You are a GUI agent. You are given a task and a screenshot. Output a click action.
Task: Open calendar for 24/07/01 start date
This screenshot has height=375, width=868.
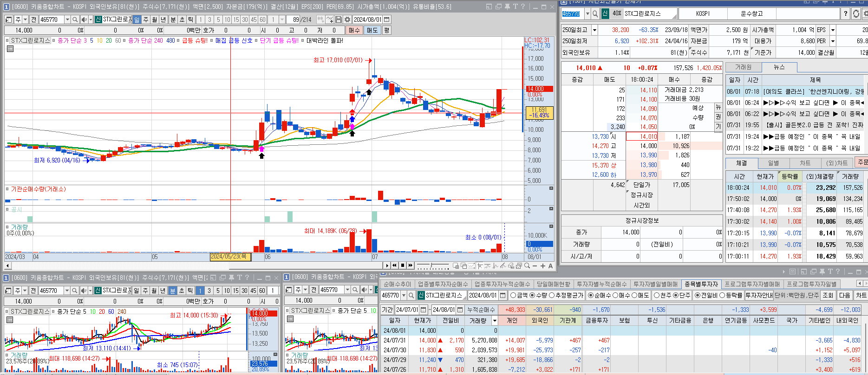pyautogui.click(x=424, y=310)
